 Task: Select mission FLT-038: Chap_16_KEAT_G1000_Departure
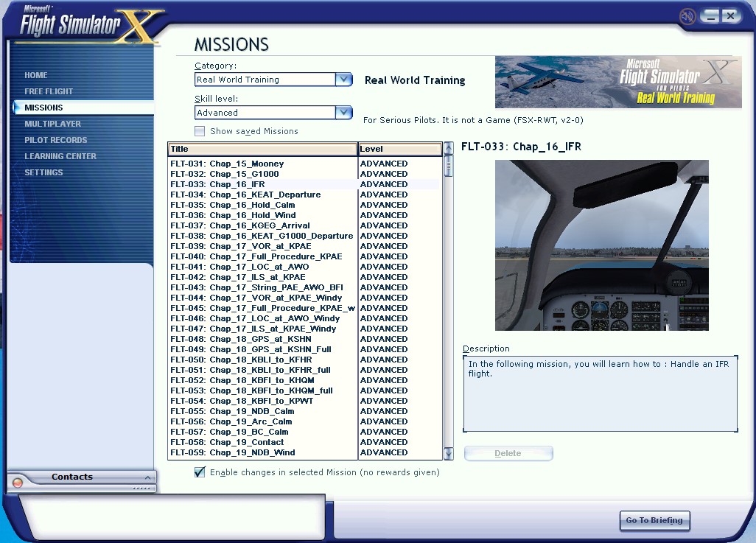pyautogui.click(x=304, y=236)
